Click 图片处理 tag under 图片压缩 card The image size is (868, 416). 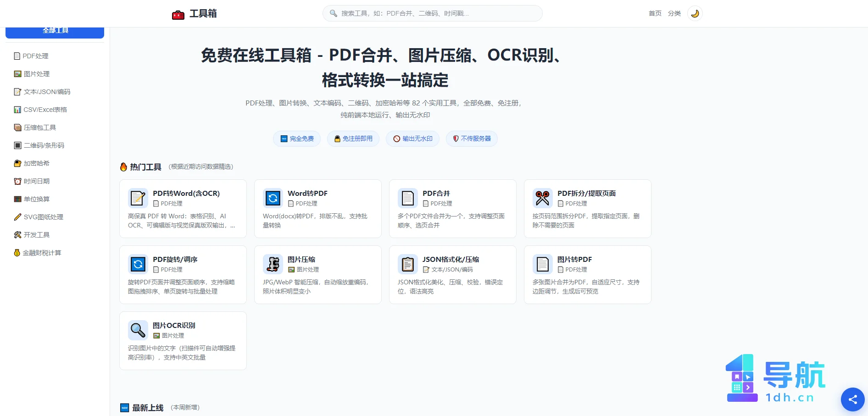click(303, 270)
